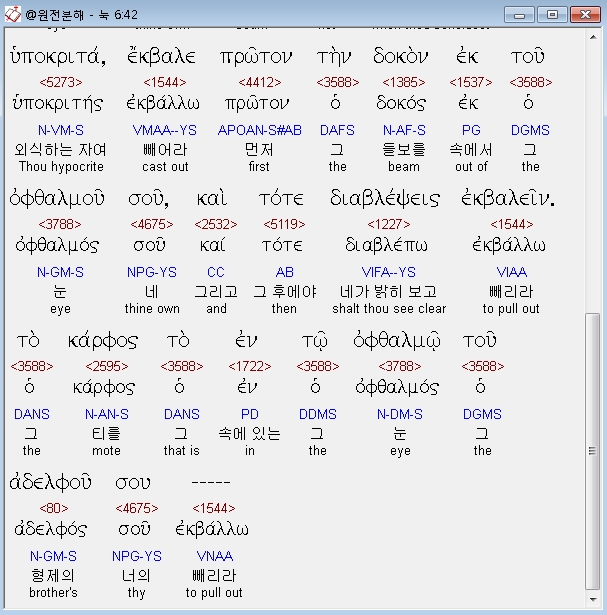Click the English gloss thine own
This screenshot has height=615, width=607.
tap(152, 309)
